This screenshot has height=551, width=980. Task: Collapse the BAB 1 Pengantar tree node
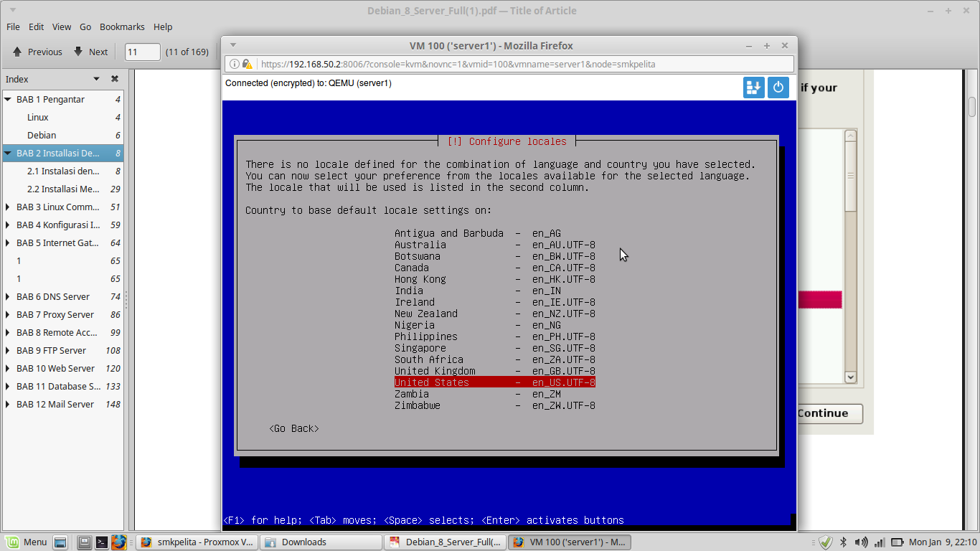point(8,99)
